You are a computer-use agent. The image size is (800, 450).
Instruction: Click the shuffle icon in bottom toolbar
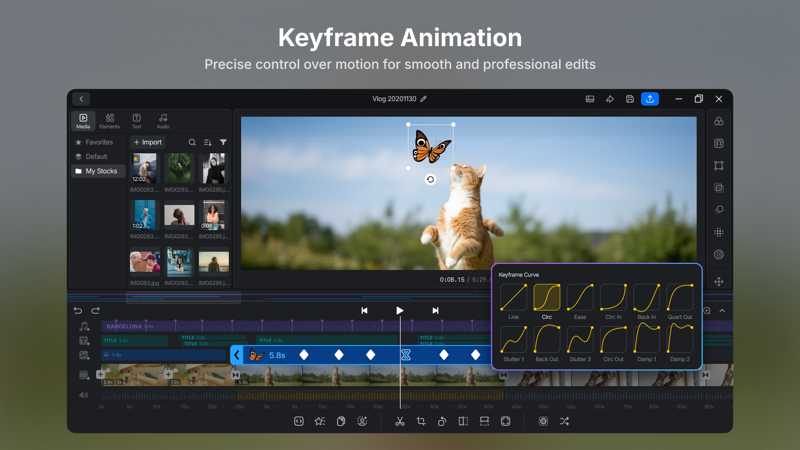pyautogui.click(x=564, y=421)
